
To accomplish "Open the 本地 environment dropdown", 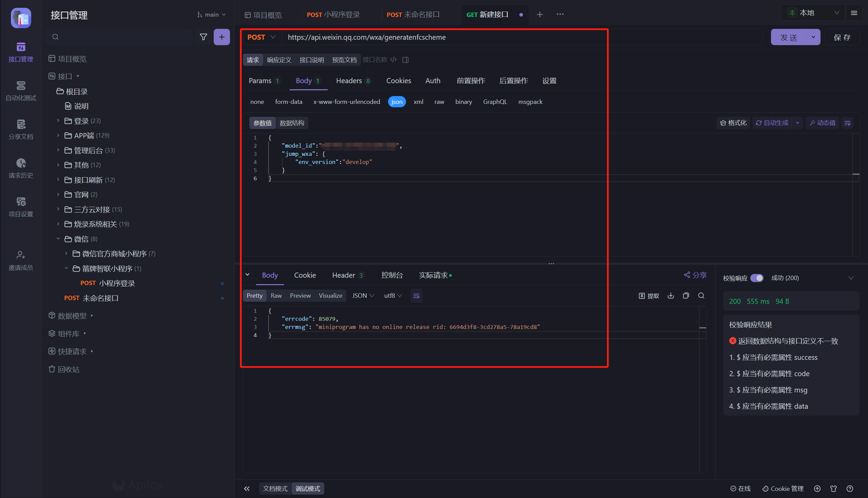I will [x=813, y=13].
